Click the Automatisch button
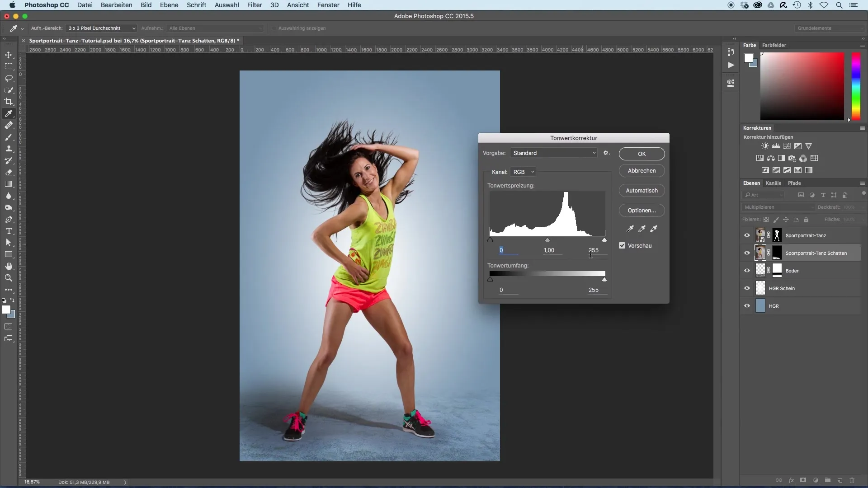The height and width of the screenshot is (488, 868). [642, 191]
